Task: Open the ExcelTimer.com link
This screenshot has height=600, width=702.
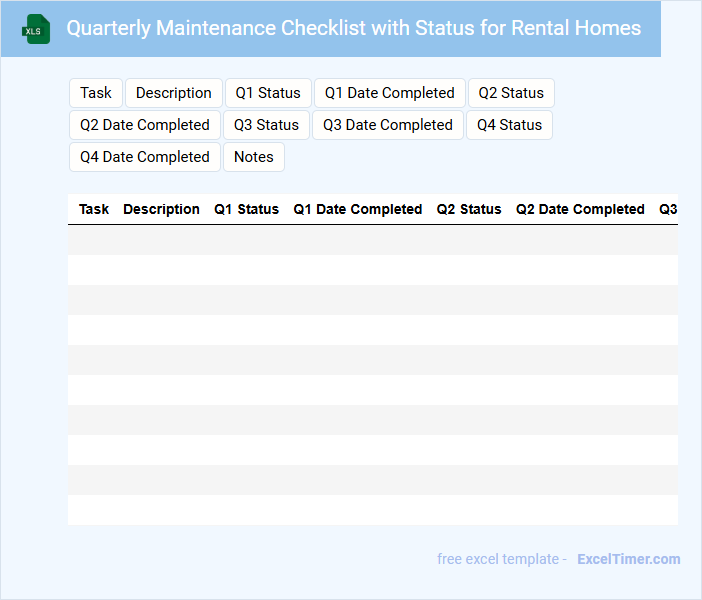Action: tap(628, 559)
